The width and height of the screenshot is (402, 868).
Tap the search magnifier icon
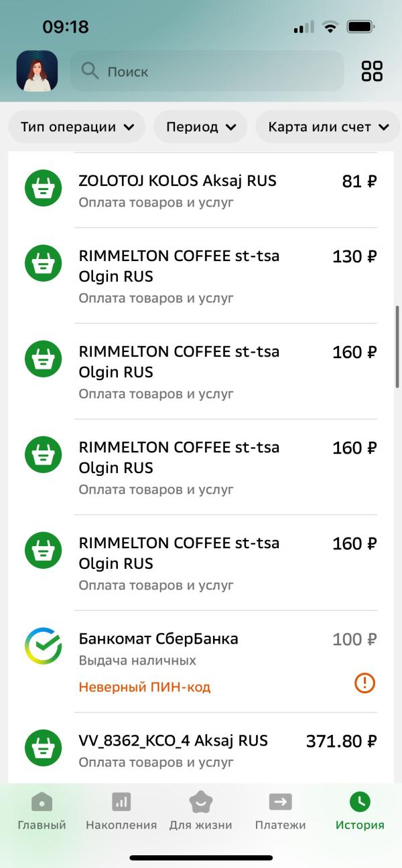pos(90,71)
